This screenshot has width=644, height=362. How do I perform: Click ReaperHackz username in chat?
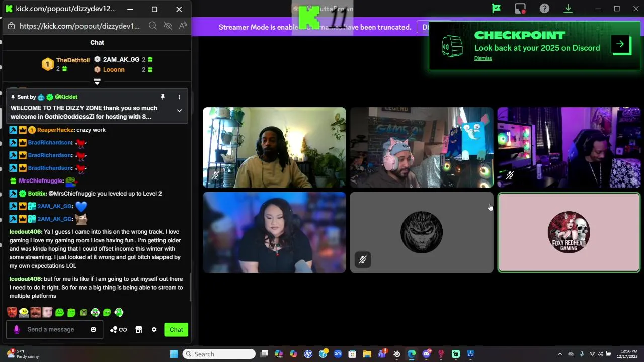[x=55, y=130]
